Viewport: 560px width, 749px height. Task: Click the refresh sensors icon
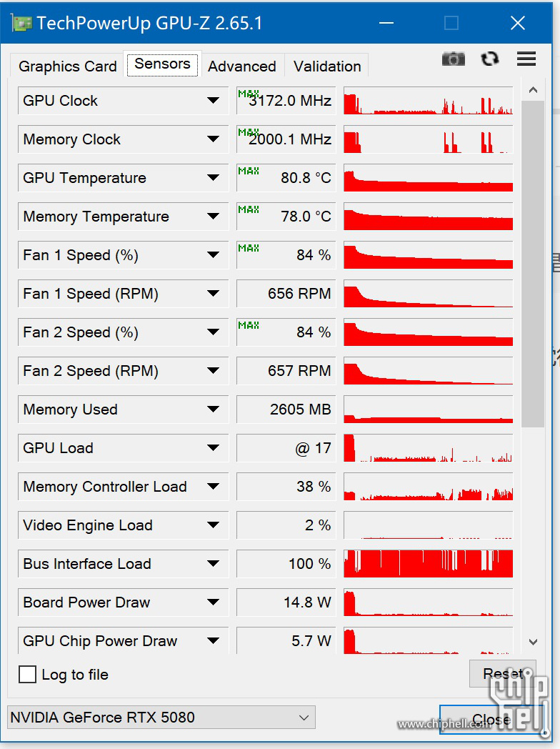pos(490,59)
